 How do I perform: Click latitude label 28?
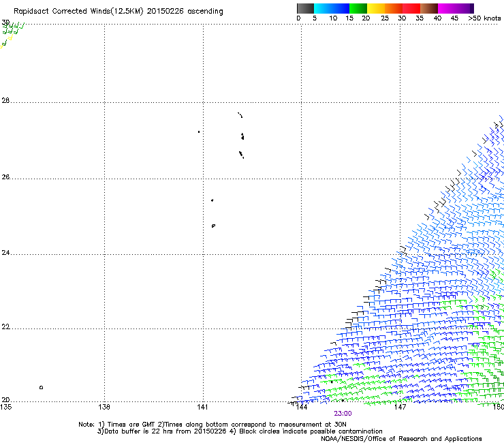click(x=5, y=100)
